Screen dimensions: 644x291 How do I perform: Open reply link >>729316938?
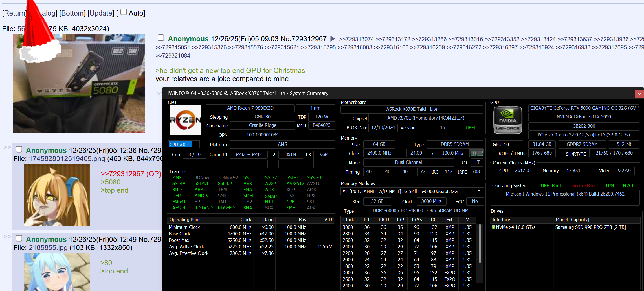tap(573, 47)
